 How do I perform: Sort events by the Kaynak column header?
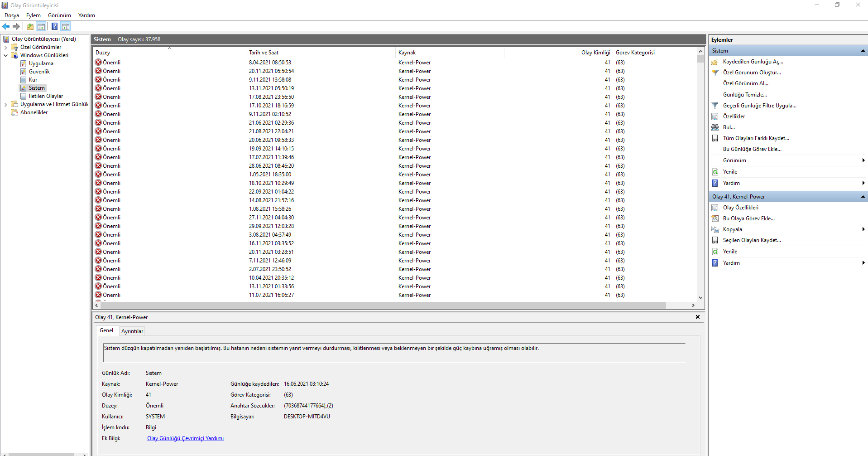click(x=450, y=53)
